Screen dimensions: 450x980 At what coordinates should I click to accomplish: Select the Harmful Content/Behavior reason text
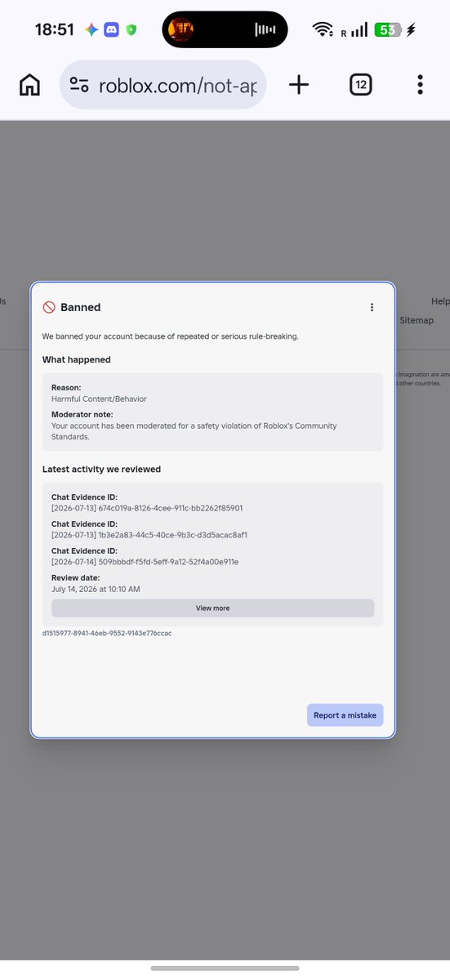coord(99,399)
